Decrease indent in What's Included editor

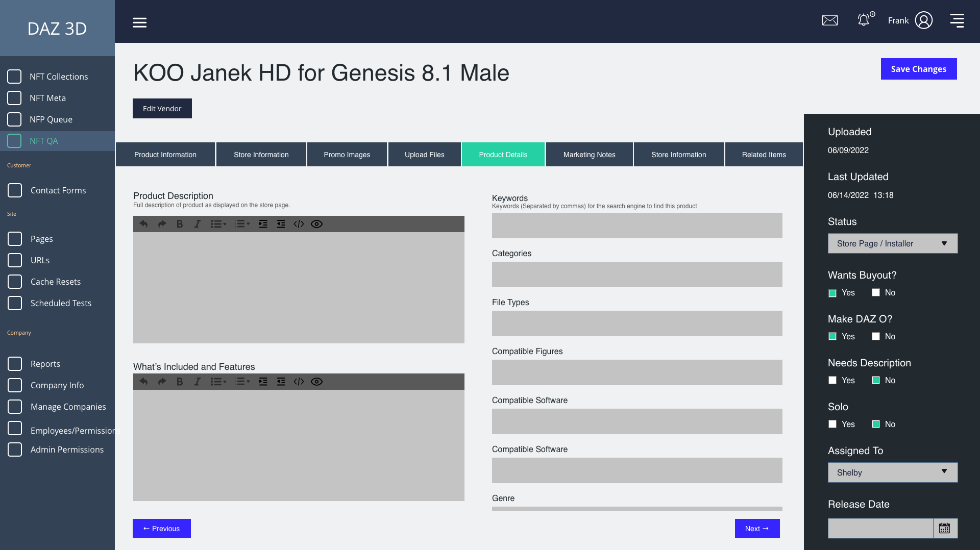(281, 382)
